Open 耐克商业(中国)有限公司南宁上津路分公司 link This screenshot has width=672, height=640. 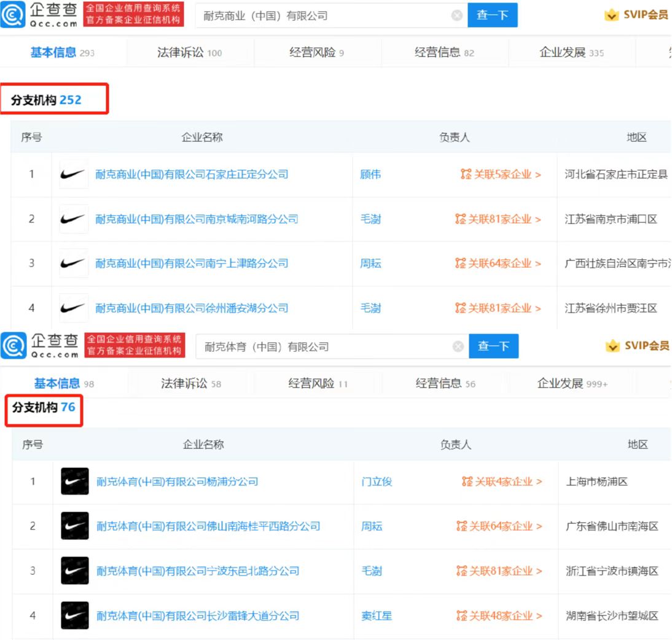(192, 263)
